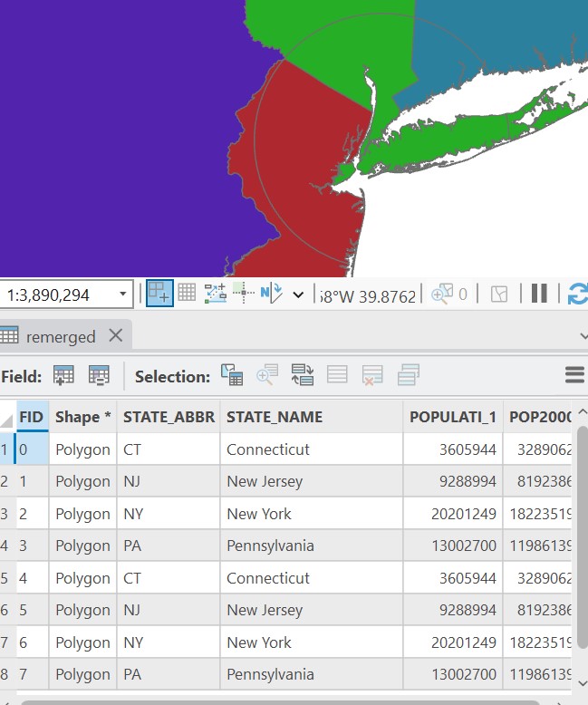
Task: Toggle the map grid icon
Action: (187, 293)
